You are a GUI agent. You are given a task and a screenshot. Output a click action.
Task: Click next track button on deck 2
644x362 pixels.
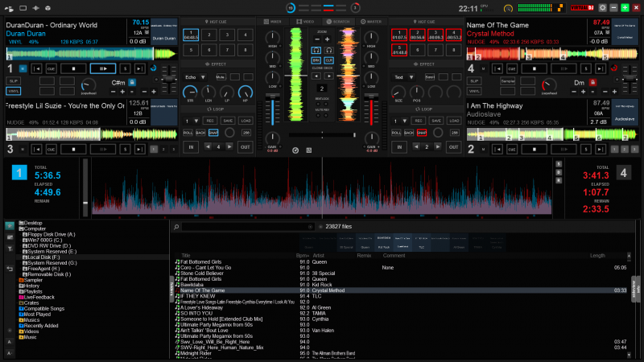(601, 150)
